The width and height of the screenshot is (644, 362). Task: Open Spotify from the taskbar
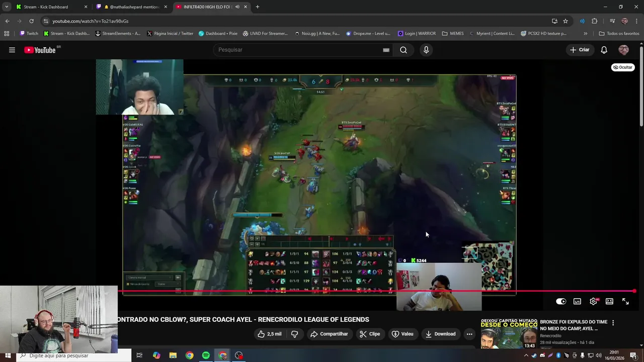pyautogui.click(x=206, y=355)
